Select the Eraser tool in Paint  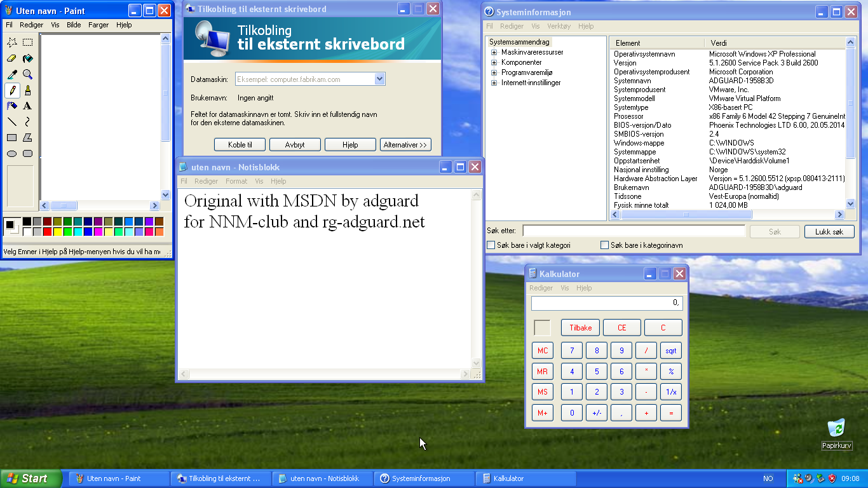pyautogui.click(x=11, y=58)
